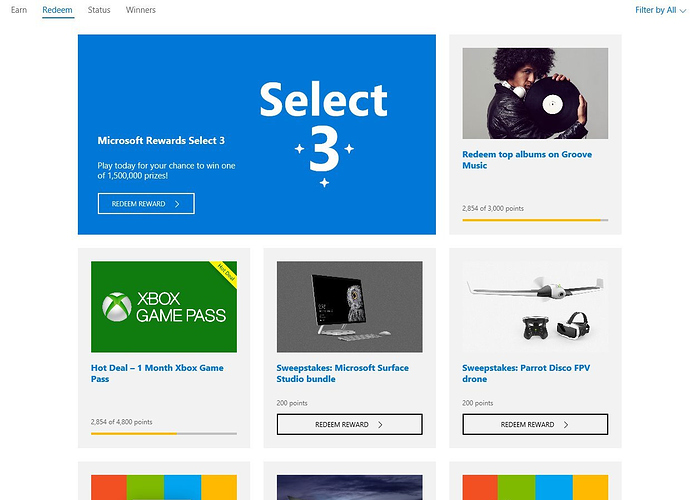Click the Parrot Disco drone image
The width and height of the screenshot is (690, 500).
(x=535, y=307)
